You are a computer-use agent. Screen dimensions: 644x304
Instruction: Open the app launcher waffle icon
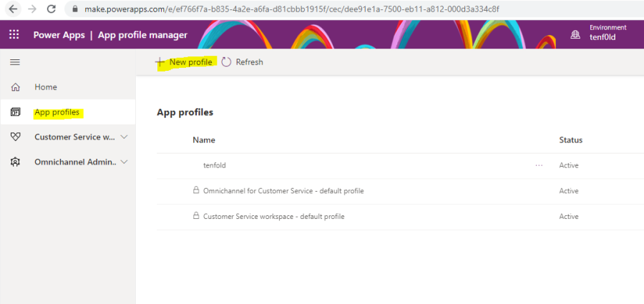(14, 34)
